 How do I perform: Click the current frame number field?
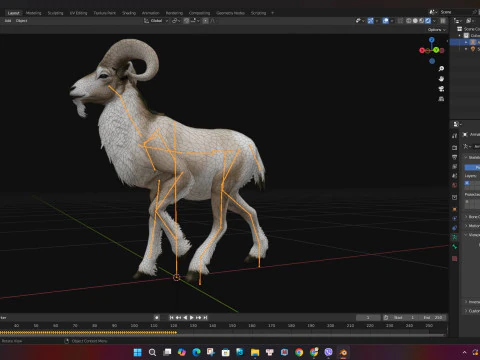coord(368,318)
